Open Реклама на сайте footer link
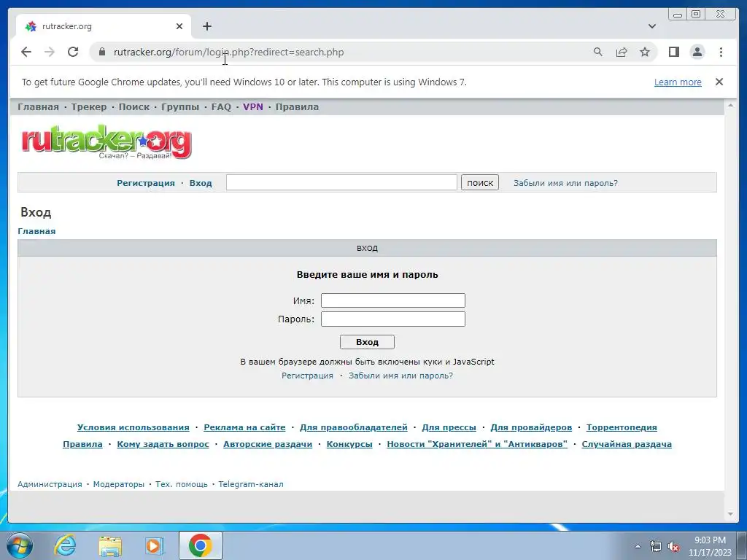 [x=244, y=427]
